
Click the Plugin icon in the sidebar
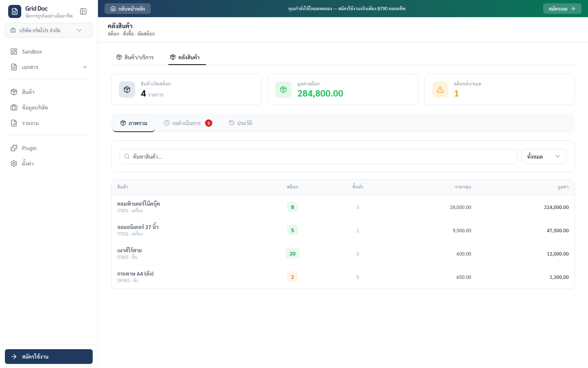coord(15,148)
